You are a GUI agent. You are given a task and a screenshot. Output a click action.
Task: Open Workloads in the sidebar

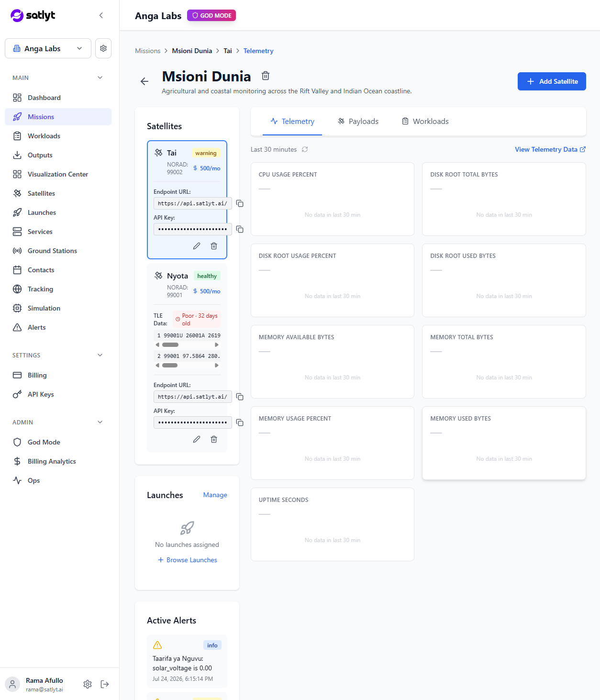pos(58,136)
